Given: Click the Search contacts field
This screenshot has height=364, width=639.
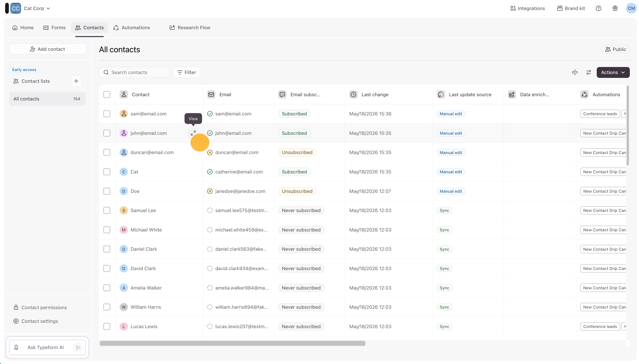Looking at the screenshot, I should 134,72.
